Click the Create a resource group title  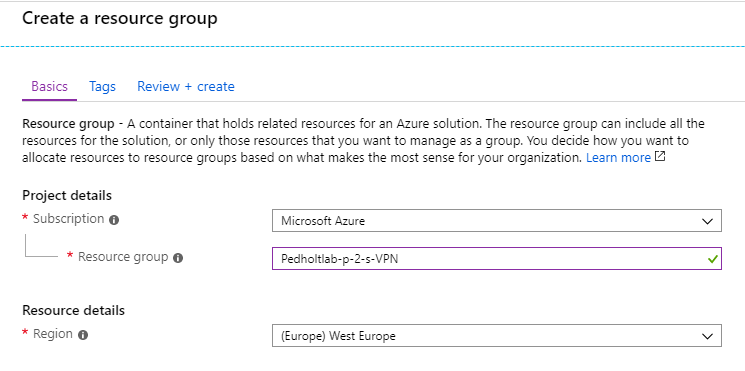pyautogui.click(x=120, y=19)
